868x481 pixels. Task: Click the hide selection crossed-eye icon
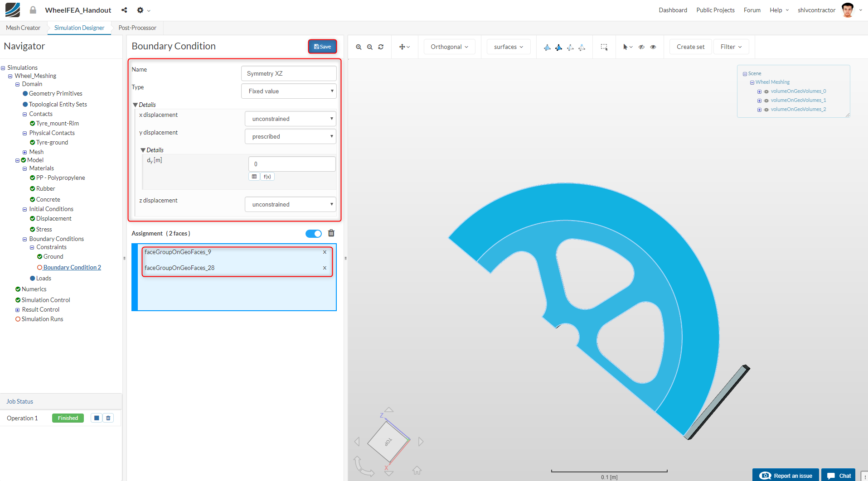[x=641, y=47]
